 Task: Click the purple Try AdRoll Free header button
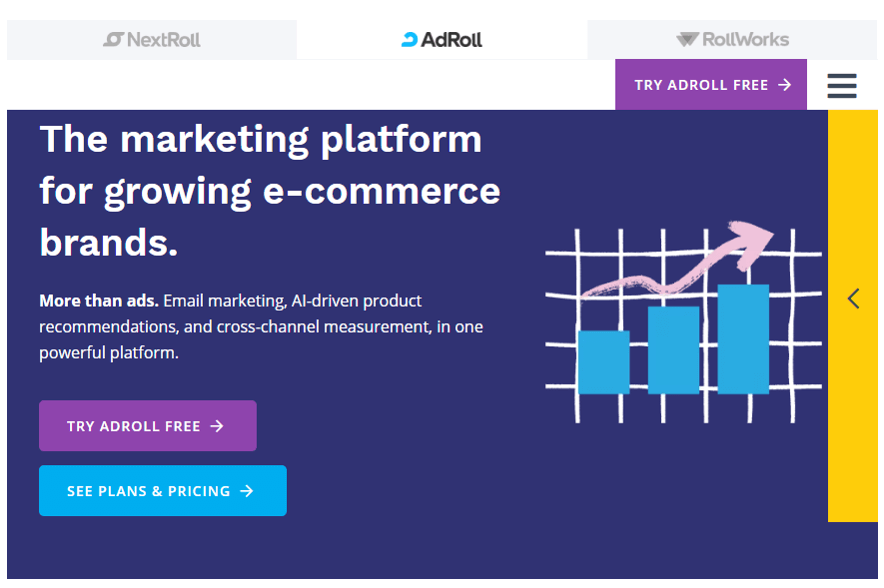(711, 85)
